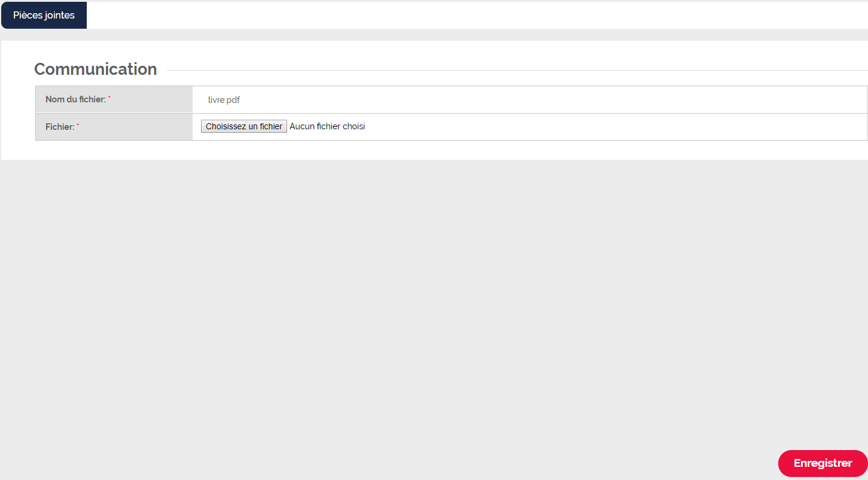Click the Communication section heading

[96, 69]
